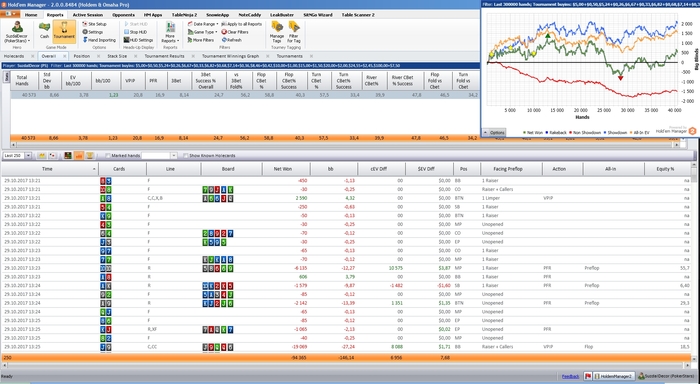Click the dark table replayer icon
This screenshot has height=384, width=700.
(68, 155)
